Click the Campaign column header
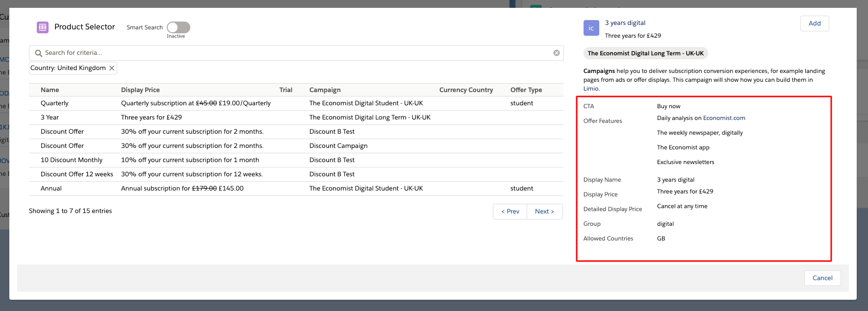868x311 pixels. tap(325, 90)
